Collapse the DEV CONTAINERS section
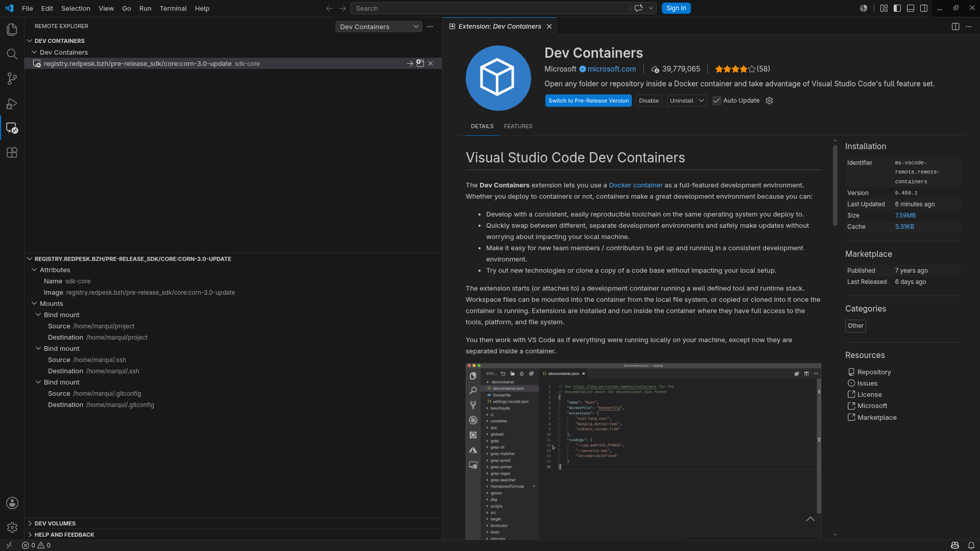Viewport: 980px width, 551px height. [30, 41]
